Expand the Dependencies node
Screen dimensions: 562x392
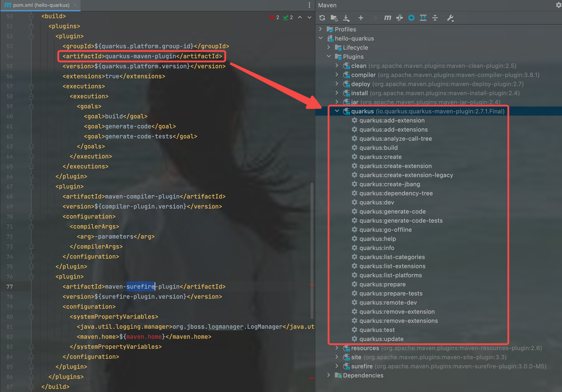[x=329, y=375]
